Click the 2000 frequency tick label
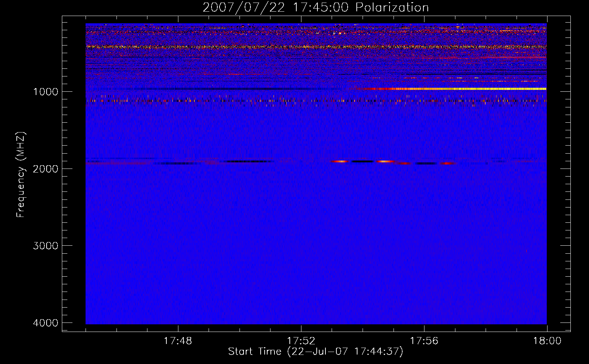Viewport: 589px width, 364px height. [x=46, y=169]
